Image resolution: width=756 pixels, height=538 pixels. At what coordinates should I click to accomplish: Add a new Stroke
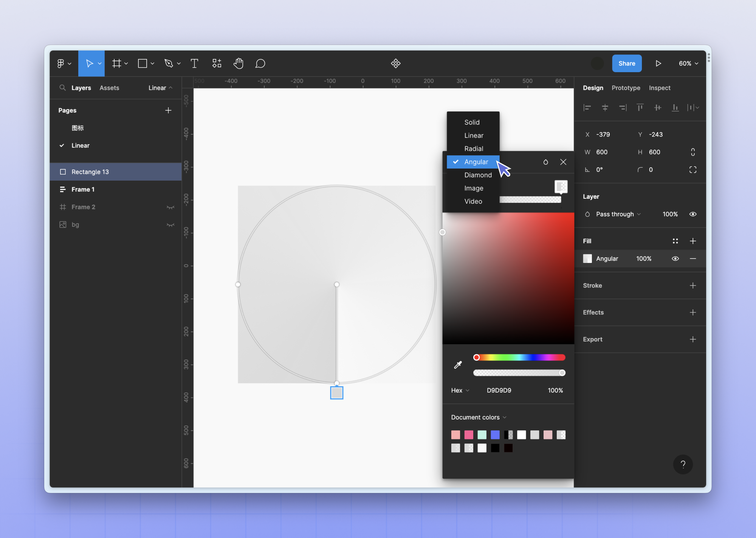(692, 286)
